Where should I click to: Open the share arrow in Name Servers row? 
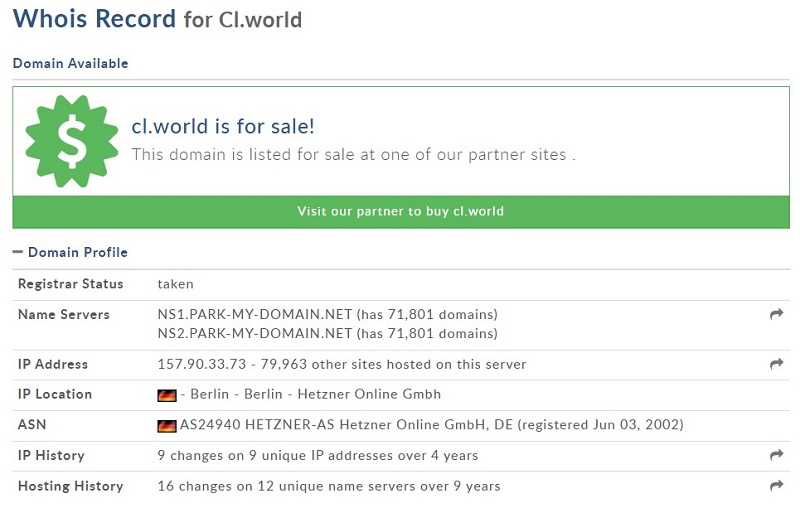click(x=776, y=314)
